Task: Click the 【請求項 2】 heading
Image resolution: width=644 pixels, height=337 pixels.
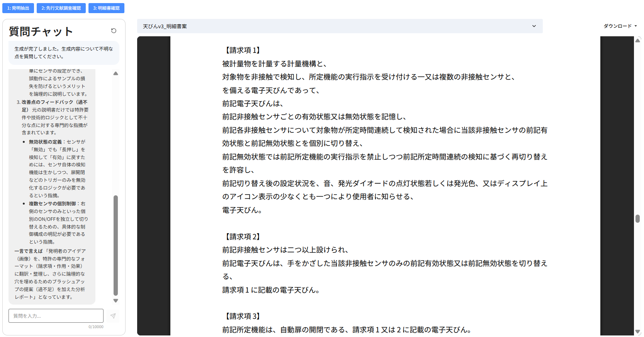Action: click(243, 237)
